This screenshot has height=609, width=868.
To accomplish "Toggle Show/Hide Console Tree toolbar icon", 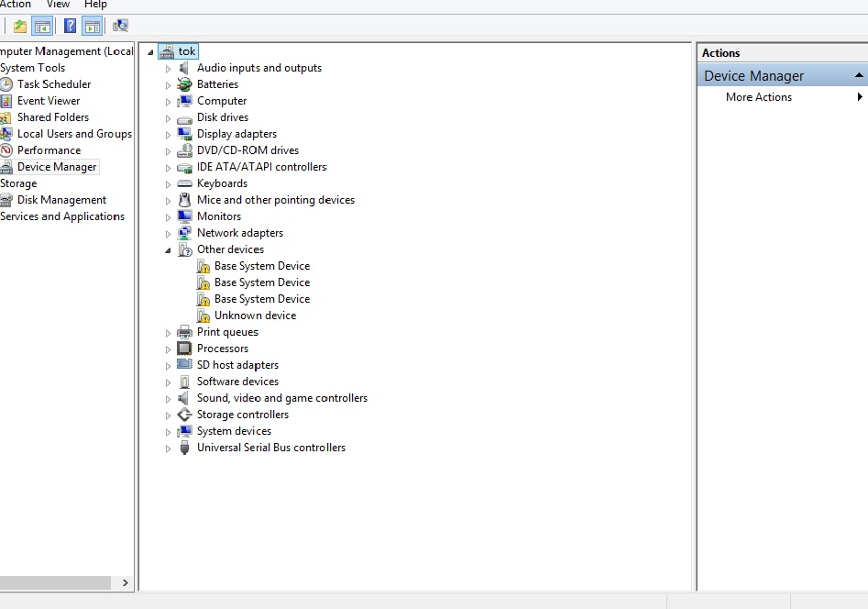I will (43, 26).
